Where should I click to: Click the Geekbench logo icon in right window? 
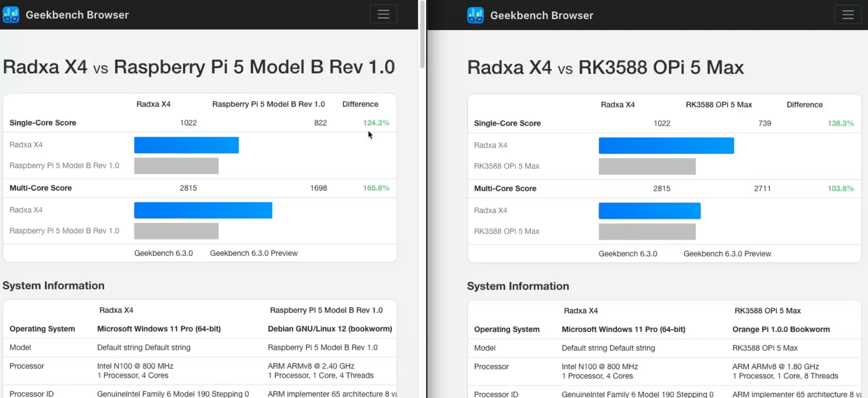pyautogui.click(x=476, y=15)
